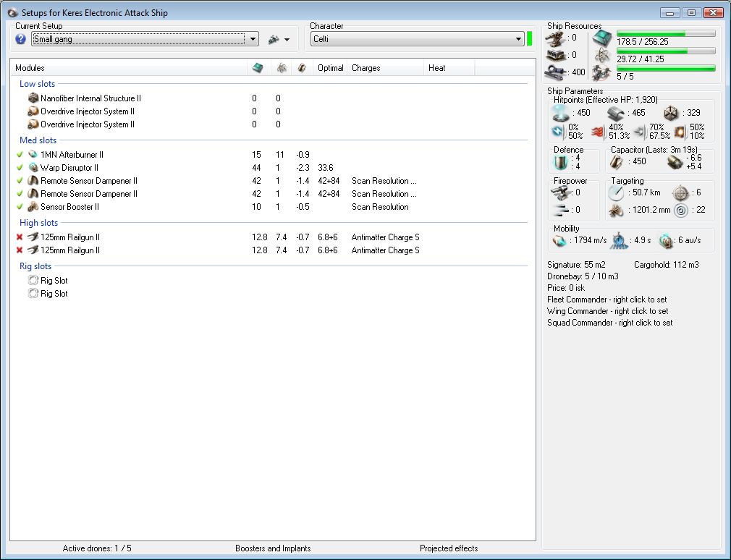The width and height of the screenshot is (731, 560).
Task: Select the first empty Rig Slot
Action: [x=48, y=281]
